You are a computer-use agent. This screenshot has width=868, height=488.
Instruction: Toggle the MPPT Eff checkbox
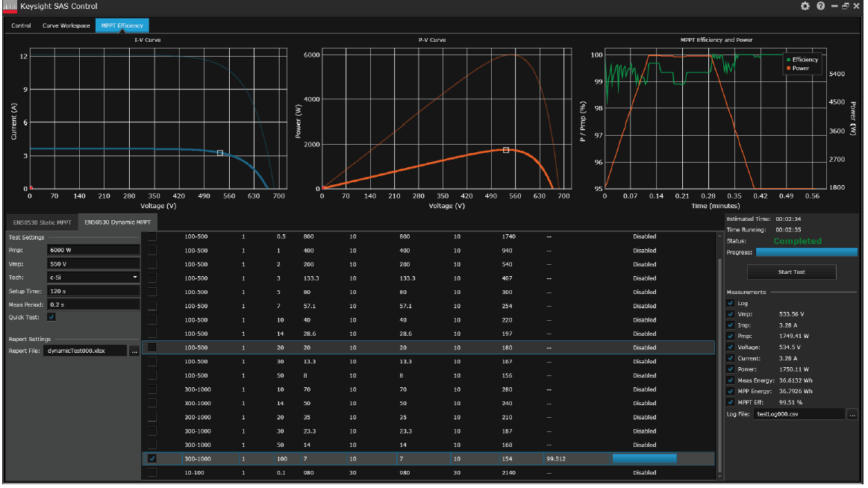[730, 403]
